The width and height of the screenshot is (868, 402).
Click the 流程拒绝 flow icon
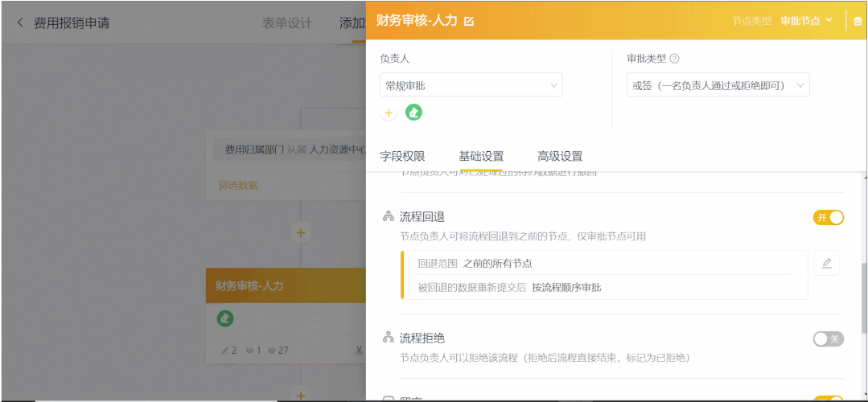click(388, 338)
